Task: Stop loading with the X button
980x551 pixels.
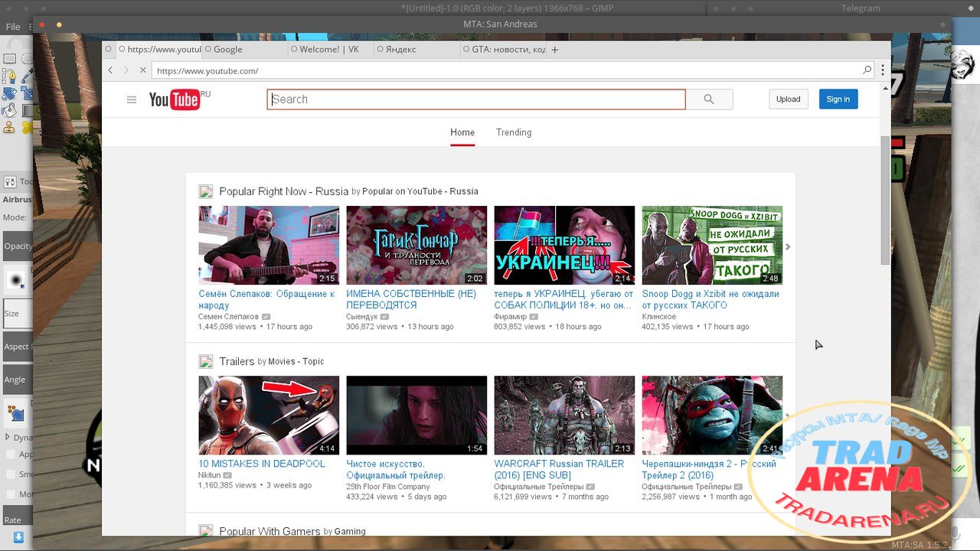Action: click(x=142, y=70)
